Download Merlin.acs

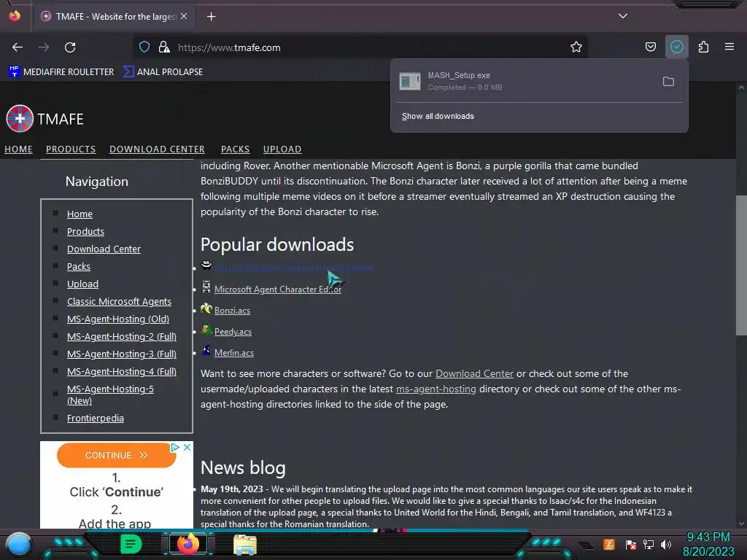coord(234,353)
